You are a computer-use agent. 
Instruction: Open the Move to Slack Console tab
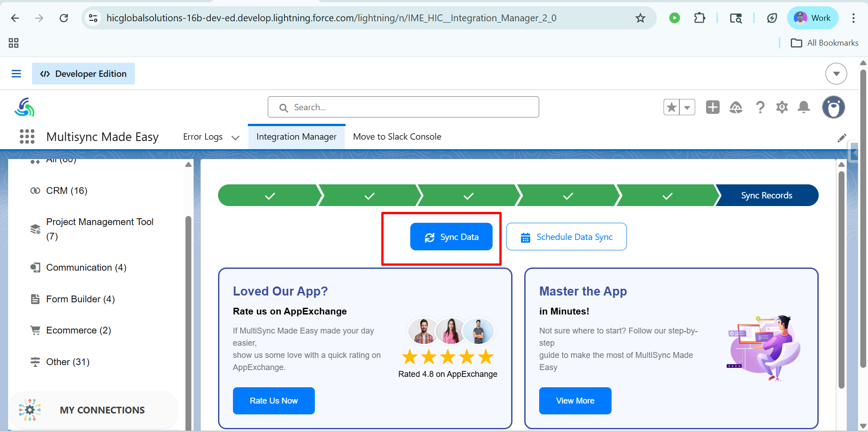point(397,136)
